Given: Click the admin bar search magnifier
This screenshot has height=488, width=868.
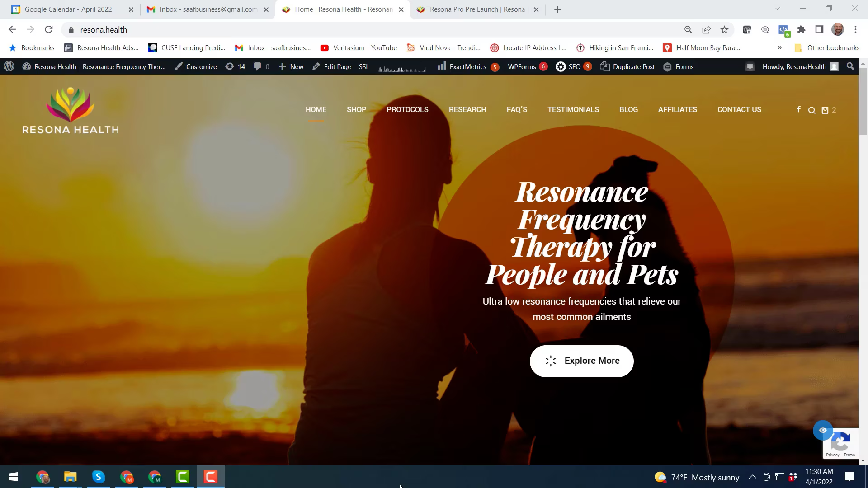Looking at the screenshot, I should tap(850, 66).
